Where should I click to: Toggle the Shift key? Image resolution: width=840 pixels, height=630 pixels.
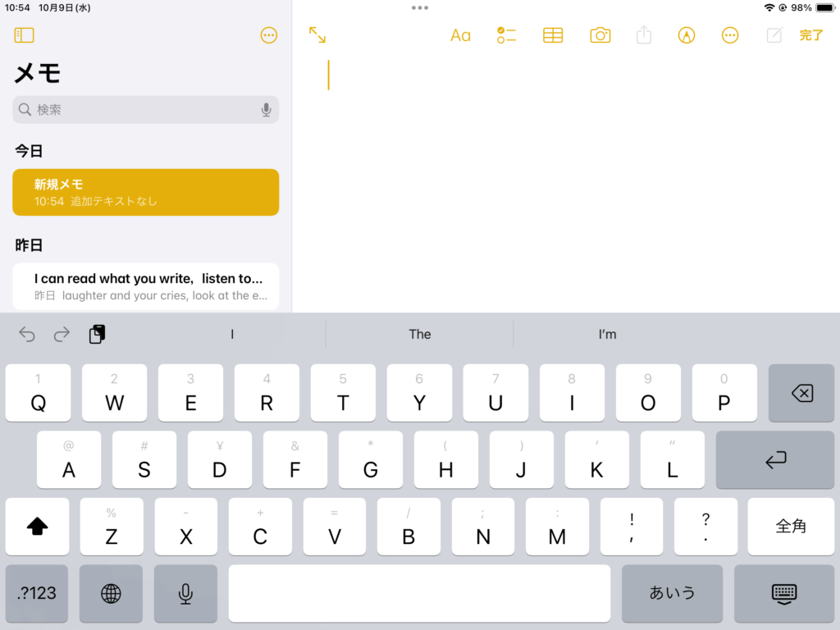[38, 527]
